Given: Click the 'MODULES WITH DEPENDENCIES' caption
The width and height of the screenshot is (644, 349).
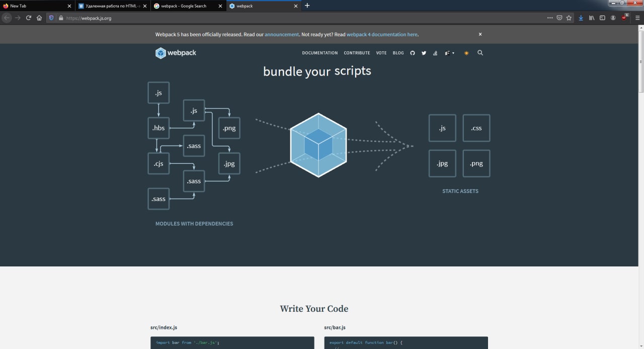Looking at the screenshot, I should 194,224.
